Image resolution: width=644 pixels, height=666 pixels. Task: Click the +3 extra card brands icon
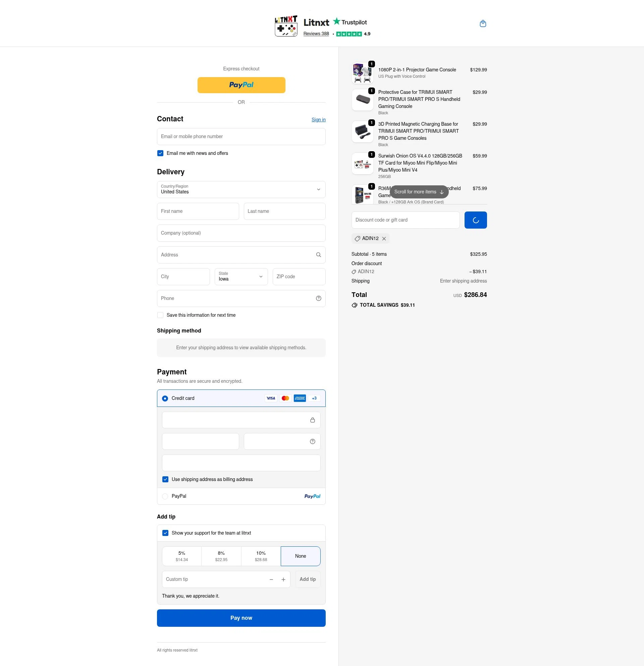point(314,398)
